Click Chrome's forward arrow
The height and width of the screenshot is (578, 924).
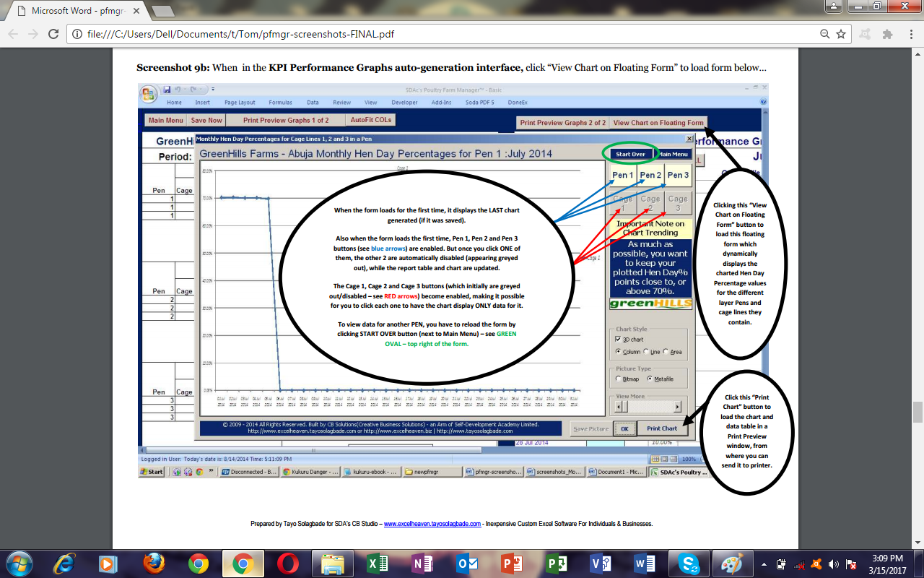tap(33, 34)
